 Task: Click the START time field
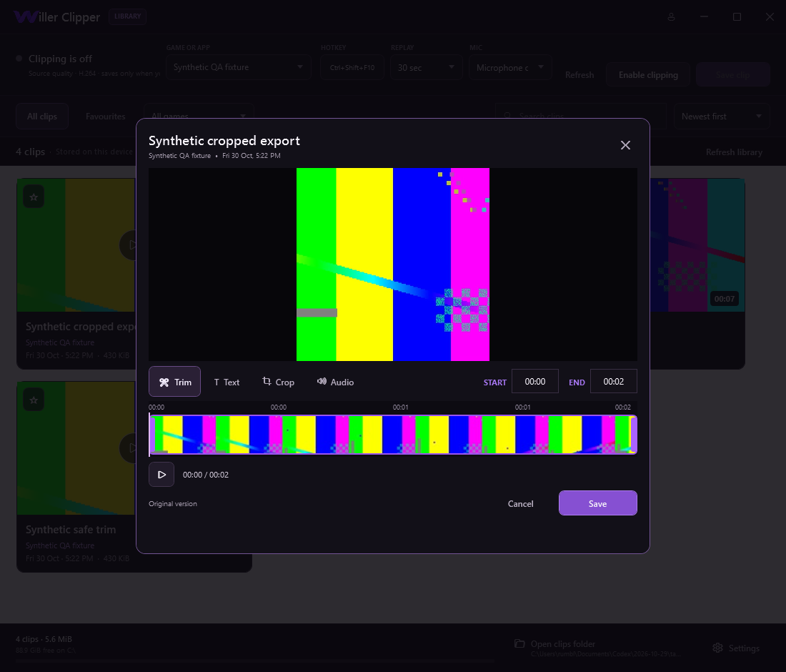pos(535,382)
